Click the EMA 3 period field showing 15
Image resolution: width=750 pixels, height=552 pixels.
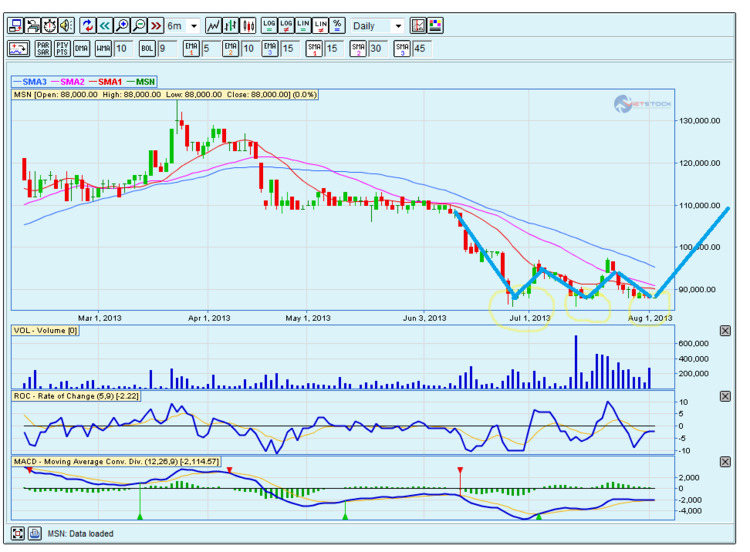click(290, 48)
